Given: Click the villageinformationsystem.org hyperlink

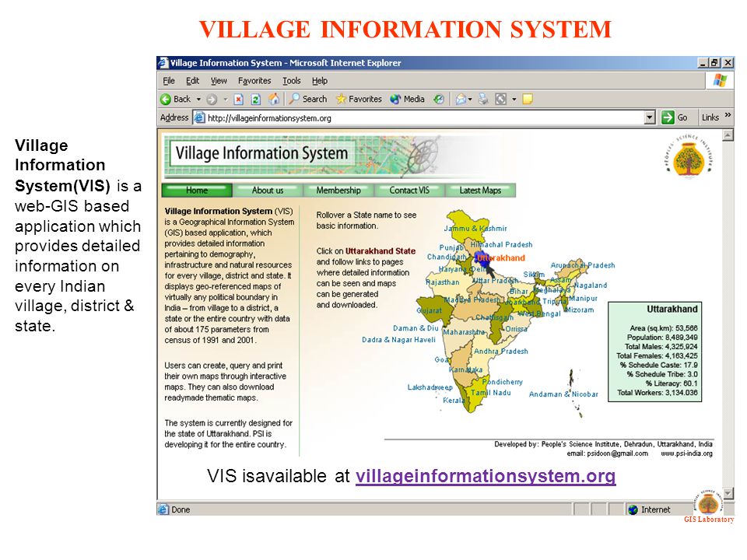Looking at the screenshot, I should coord(486,476).
